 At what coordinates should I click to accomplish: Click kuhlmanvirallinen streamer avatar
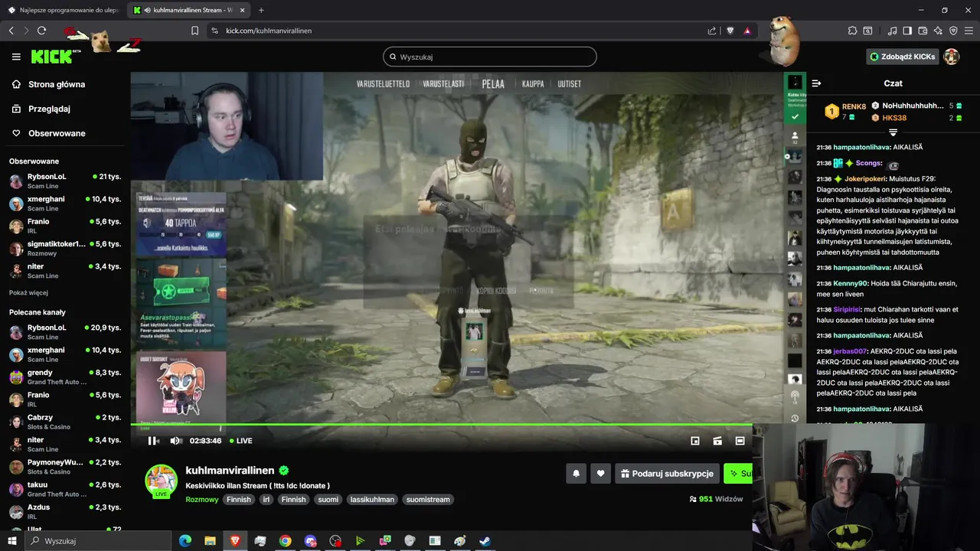click(162, 481)
